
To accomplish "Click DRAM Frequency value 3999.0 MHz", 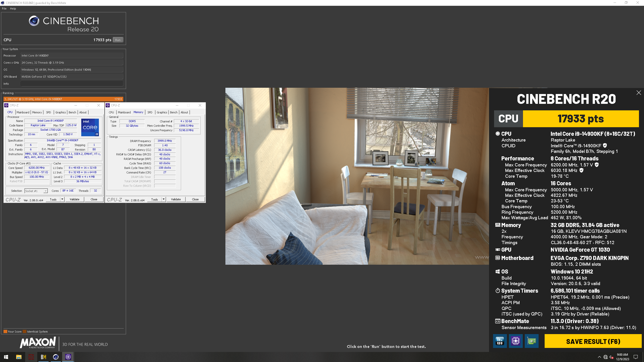I will (165, 141).
